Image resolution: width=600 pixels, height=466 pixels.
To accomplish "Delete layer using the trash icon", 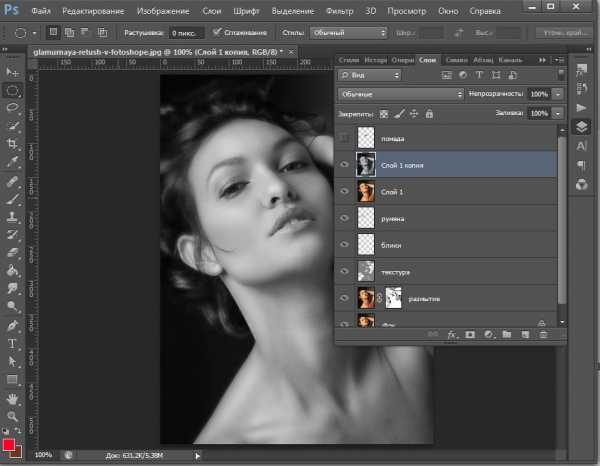I will (x=543, y=335).
